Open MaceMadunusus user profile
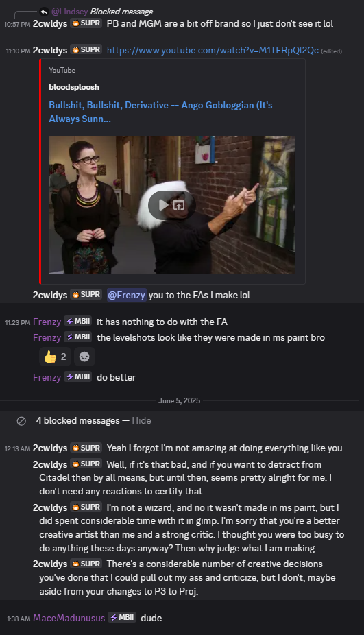The height and width of the screenshot is (635, 364). click(69, 618)
